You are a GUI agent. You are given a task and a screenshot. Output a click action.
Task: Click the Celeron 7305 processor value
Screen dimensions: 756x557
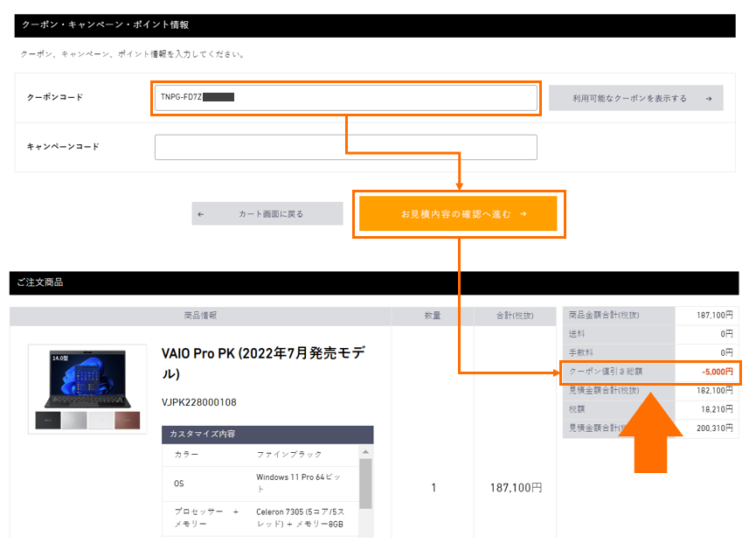tap(300, 518)
